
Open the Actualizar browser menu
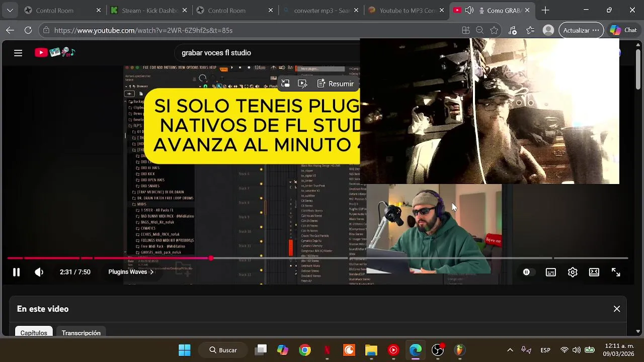(581, 30)
